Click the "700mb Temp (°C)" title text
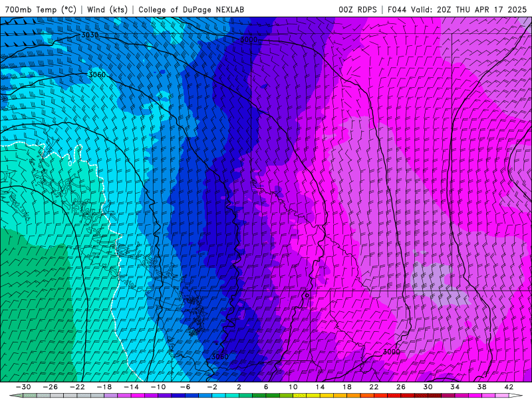The width and height of the screenshot is (532, 399). click(41, 9)
